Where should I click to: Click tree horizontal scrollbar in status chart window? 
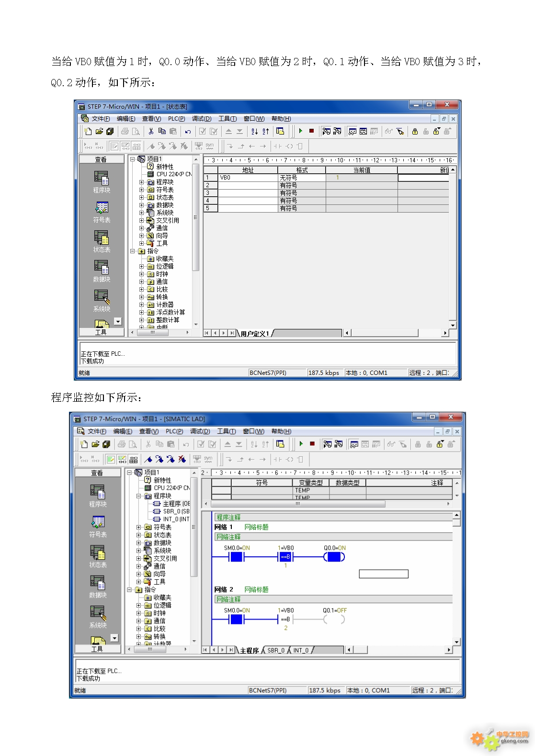coord(153,332)
